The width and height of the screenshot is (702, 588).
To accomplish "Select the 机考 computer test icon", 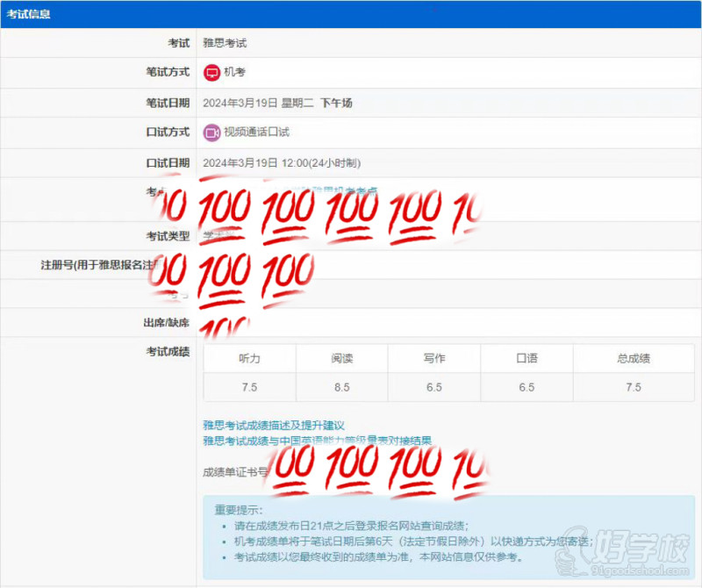I will [211, 73].
